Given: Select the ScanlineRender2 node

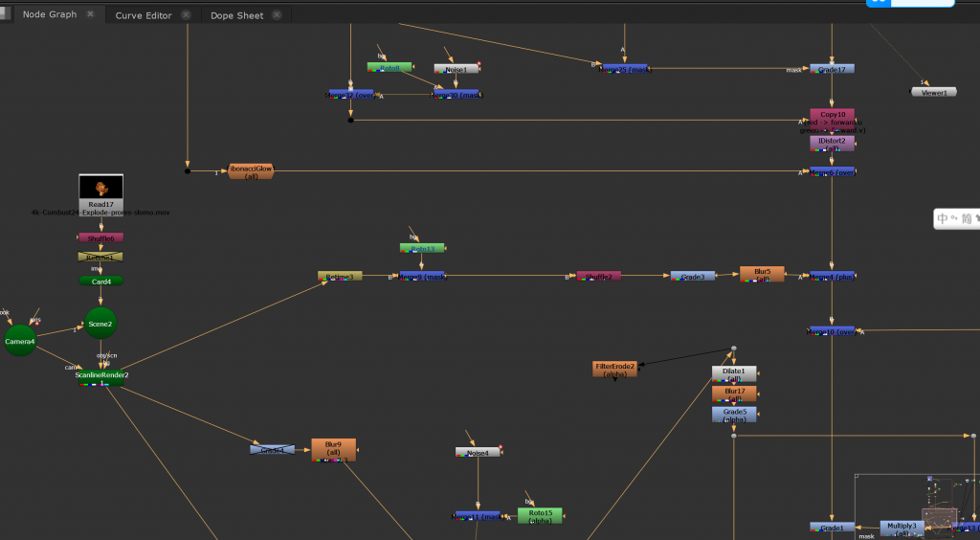Looking at the screenshot, I should [100, 377].
